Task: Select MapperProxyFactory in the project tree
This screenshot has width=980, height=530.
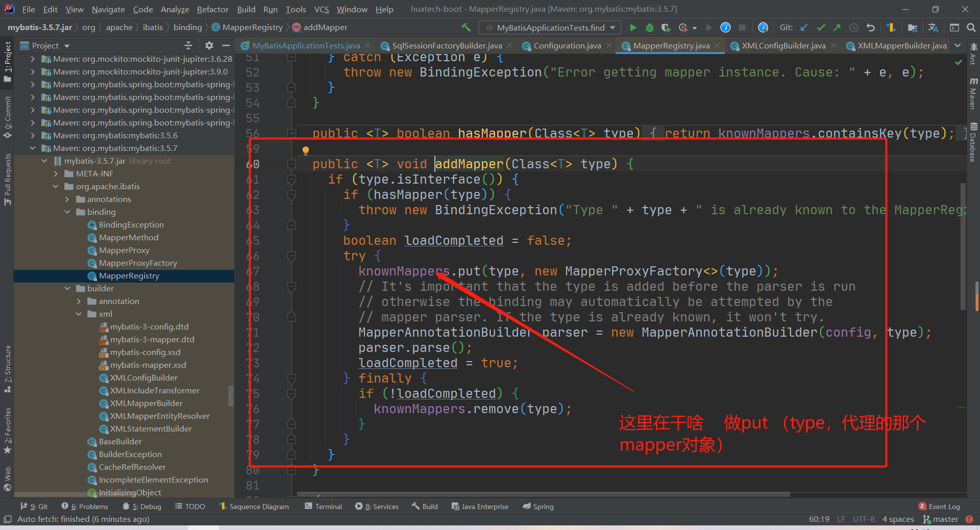Action: (x=138, y=263)
